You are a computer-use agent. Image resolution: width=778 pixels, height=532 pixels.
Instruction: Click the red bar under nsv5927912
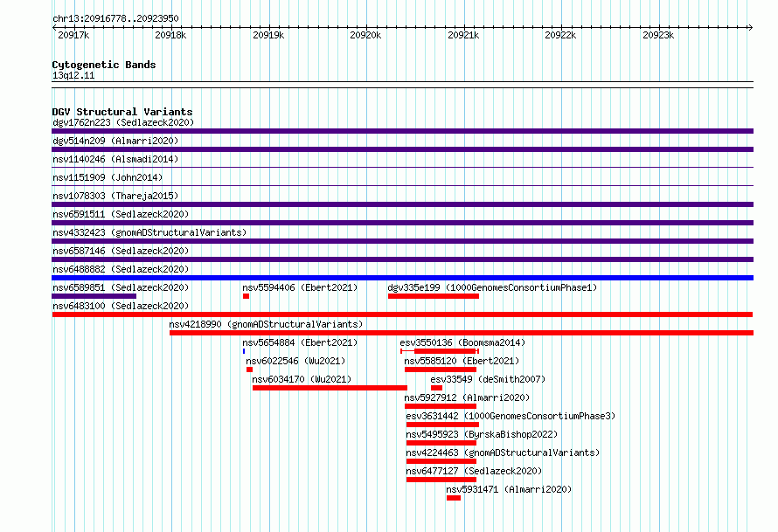tap(441, 406)
